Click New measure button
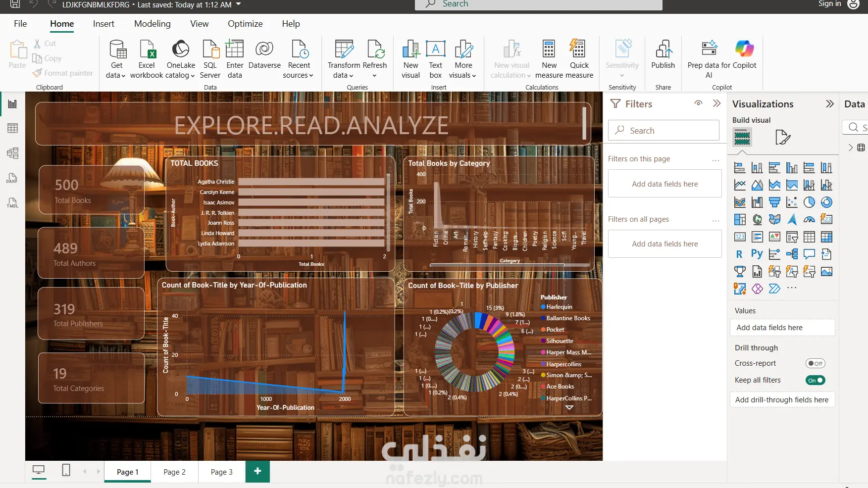This screenshot has height=488, width=868. point(549,59)
